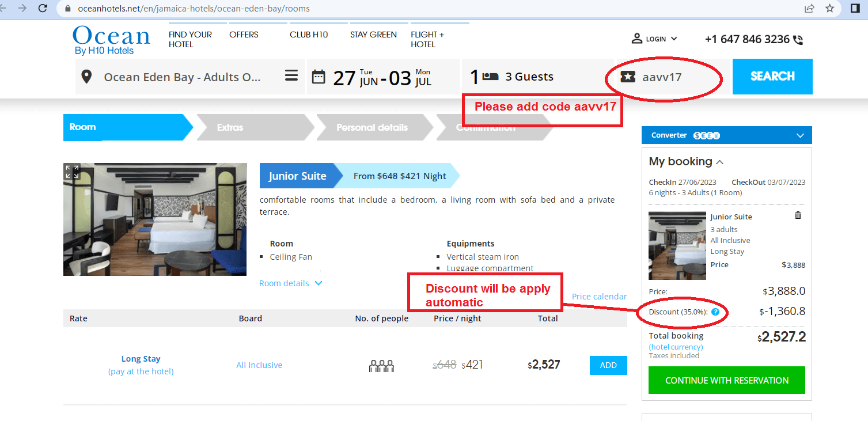Click the Discount (35.0%) label

click(679, 312)
